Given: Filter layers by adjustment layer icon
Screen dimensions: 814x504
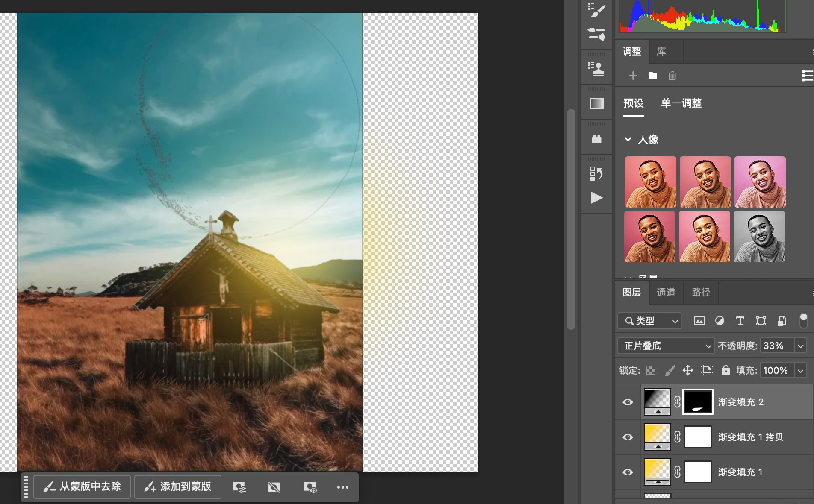Looking at the screenshot, I should tap(720, 321).
